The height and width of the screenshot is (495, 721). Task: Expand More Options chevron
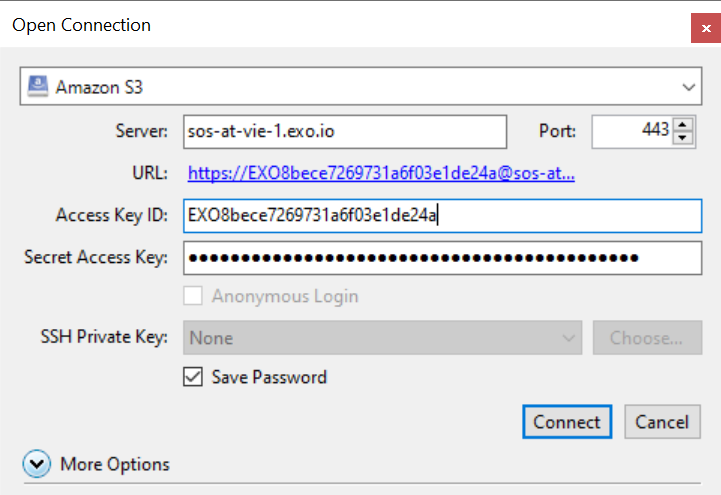click(x=37, y=464)
